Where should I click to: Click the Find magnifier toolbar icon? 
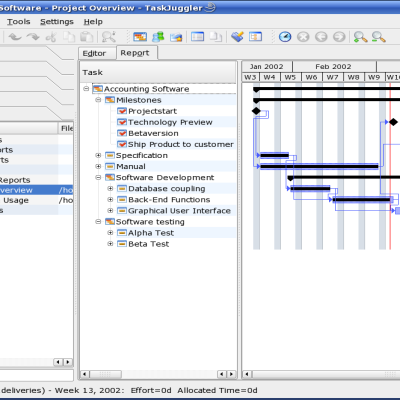[x=109, y=37]
